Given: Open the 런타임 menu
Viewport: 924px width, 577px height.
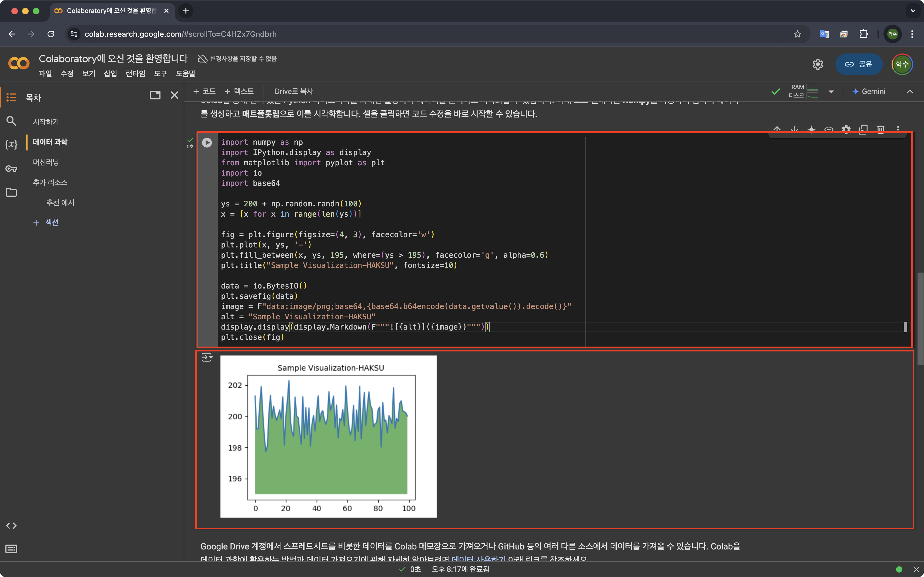Looking at the screenshot, I should coord(135,74).
